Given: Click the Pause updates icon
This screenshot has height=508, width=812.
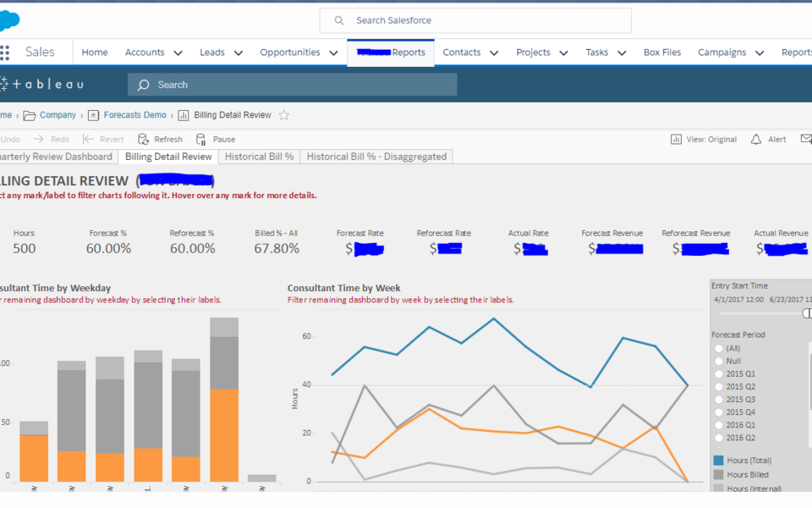Looking at the screenshot, I should click(201, 139).
